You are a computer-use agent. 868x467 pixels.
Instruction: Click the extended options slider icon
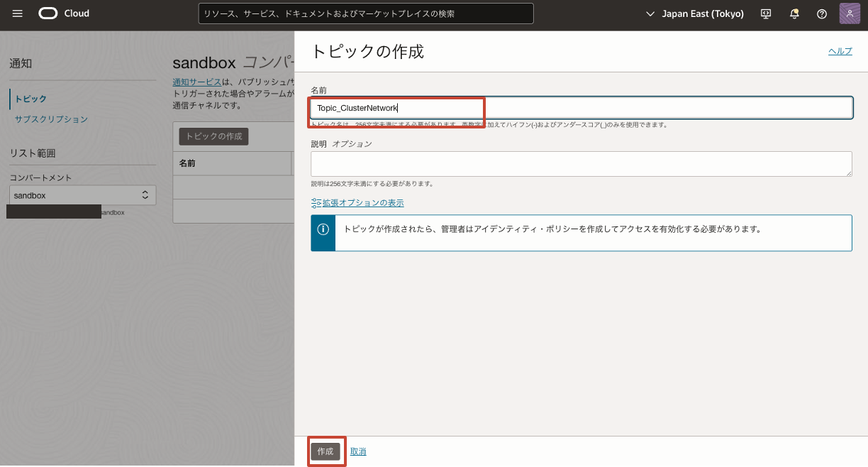[316, 203]
